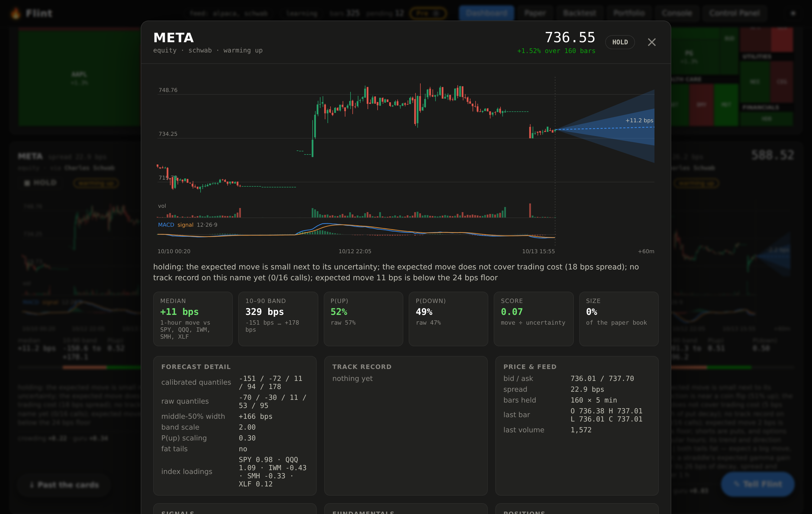This screenshot has height=514, width=812.
Task: Click the +60m horizon label
Action: [x=646, y=251]
